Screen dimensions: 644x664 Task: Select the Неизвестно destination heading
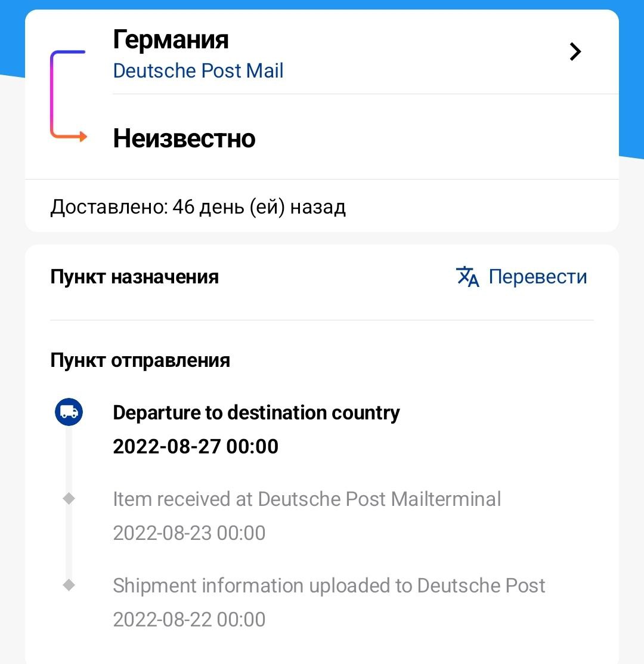click(x=184, y=138)
